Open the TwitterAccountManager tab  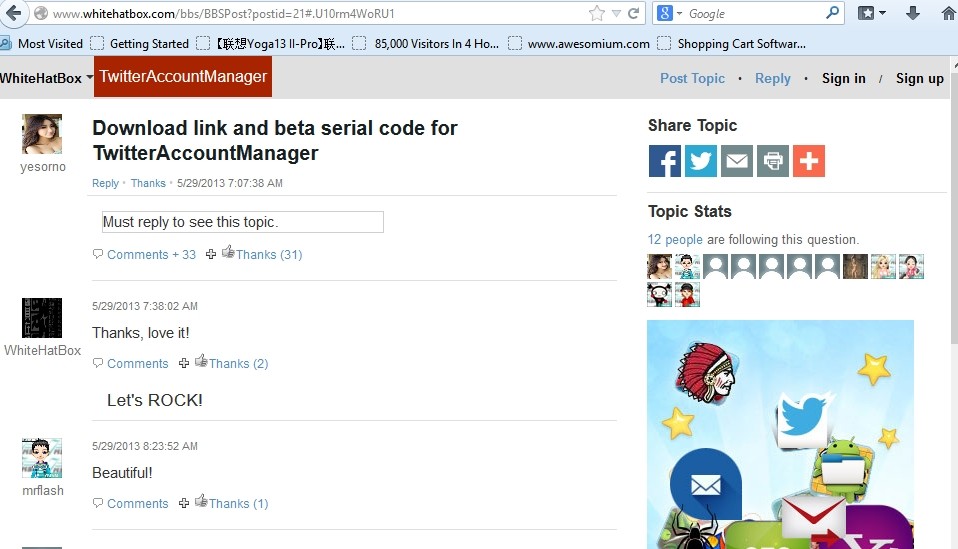click(183, 77)
